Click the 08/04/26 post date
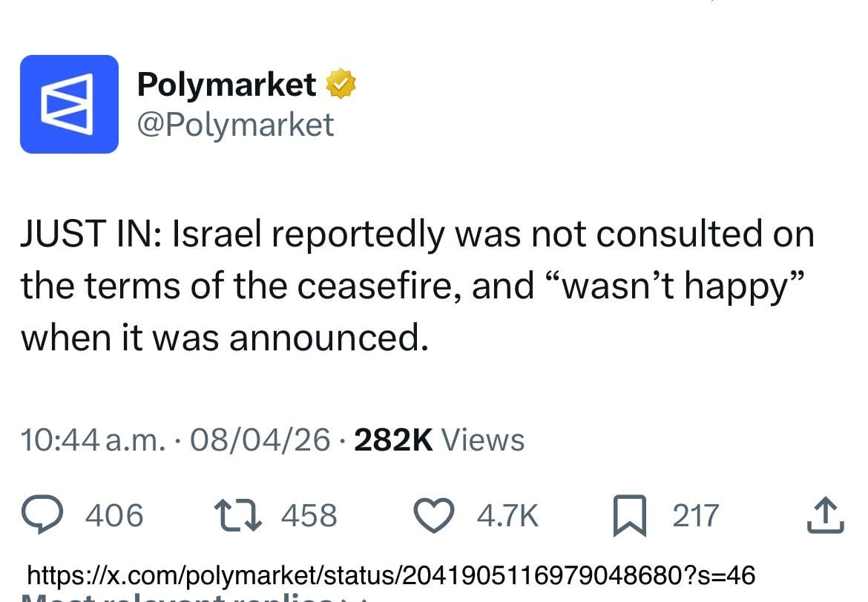Screen dimensions: 868x602 click(260, 440)
